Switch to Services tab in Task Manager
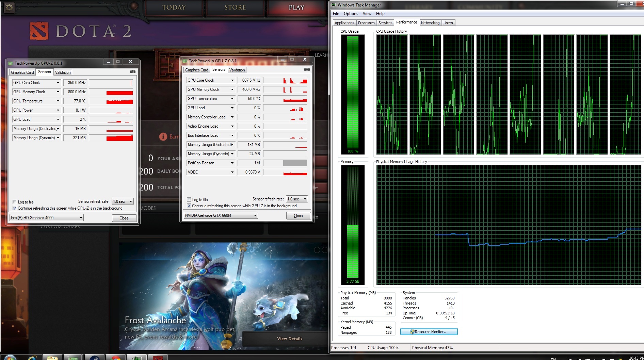 point(385,23)
